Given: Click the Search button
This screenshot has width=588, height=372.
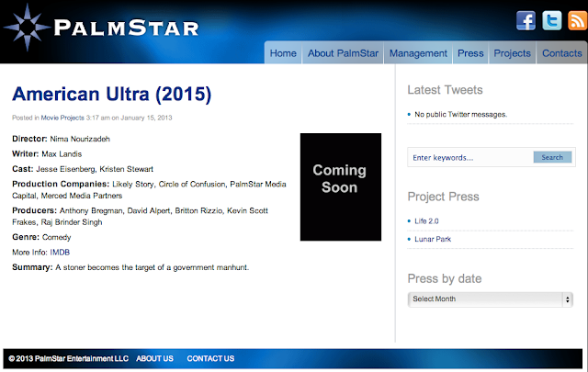Looking at the screenshot, I should [x=552, y=157].
